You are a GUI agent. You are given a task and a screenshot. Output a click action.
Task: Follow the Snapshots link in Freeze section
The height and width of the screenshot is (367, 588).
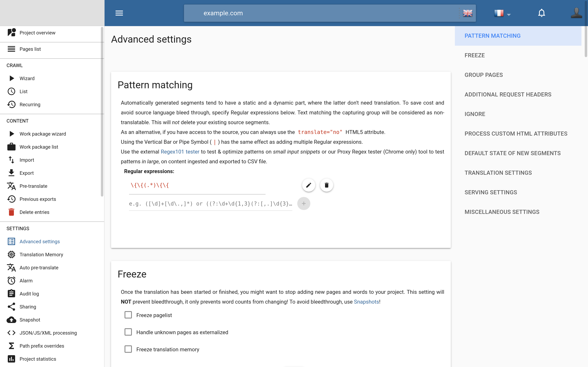click(366, 302)
